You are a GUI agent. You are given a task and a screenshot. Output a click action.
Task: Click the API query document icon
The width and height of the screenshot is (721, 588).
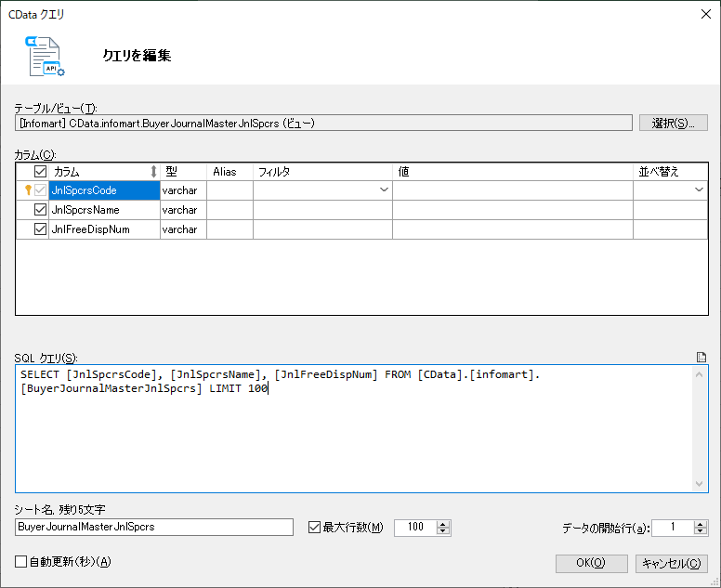[x=45, y=56]
